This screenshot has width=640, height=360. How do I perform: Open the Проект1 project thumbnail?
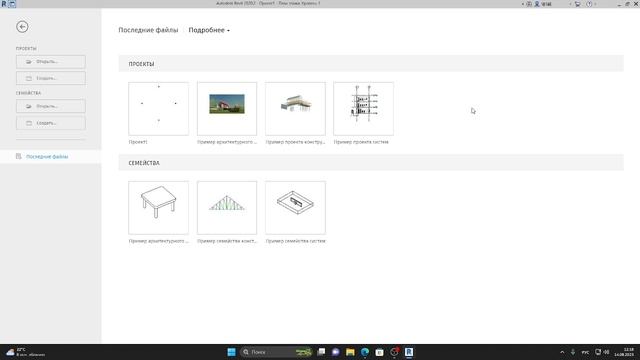[159, 109]
